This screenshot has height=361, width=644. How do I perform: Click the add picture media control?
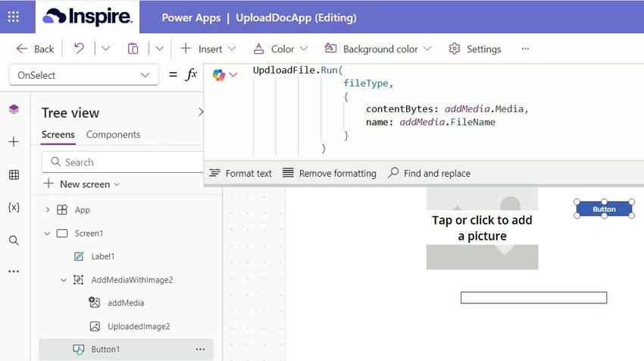tap(482, 228)
